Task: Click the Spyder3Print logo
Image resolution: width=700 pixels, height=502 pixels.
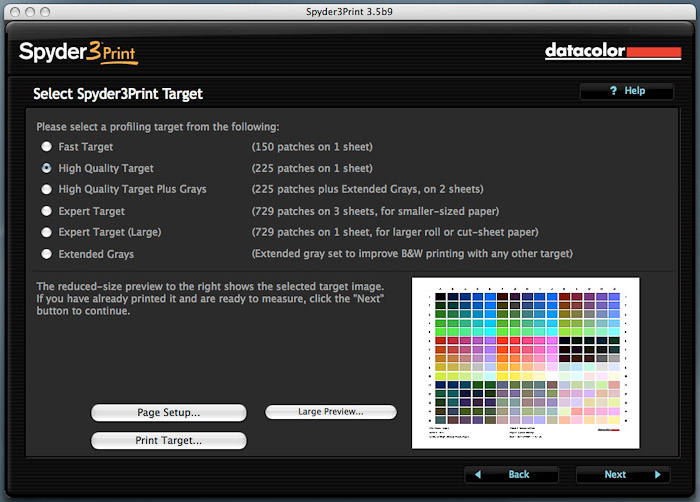Action: [77, 51]
